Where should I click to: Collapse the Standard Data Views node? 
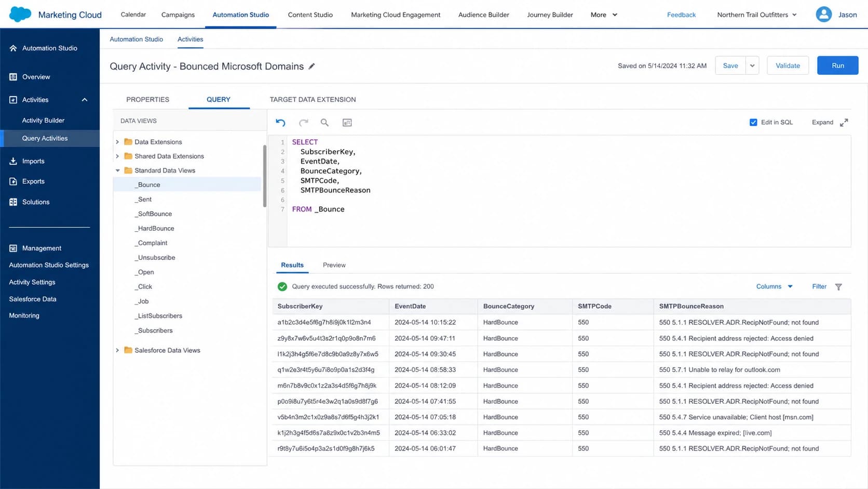click(117, 171)
